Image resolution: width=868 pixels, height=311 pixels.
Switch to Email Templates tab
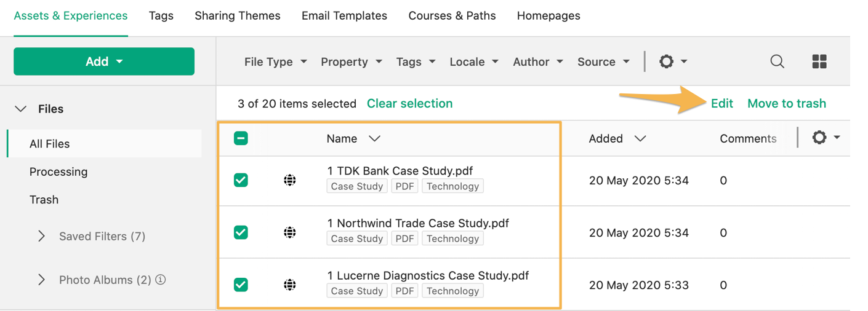pyautogui.click(x=344, y=16)
